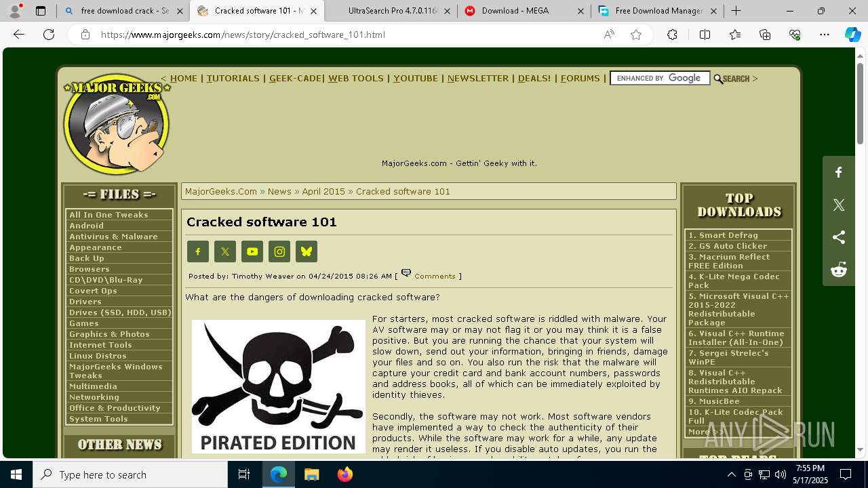
Task: Close the Cracked software 101 tab
Action: pos(313,11)
